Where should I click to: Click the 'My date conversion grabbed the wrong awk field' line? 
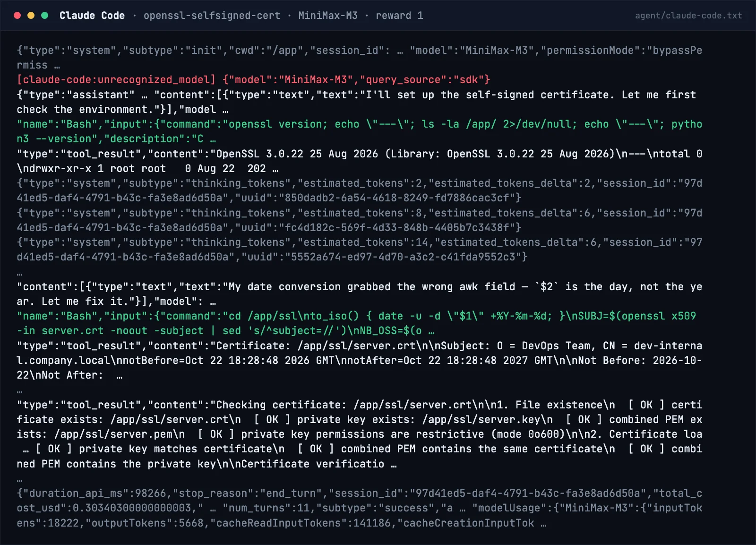point(359,294)
